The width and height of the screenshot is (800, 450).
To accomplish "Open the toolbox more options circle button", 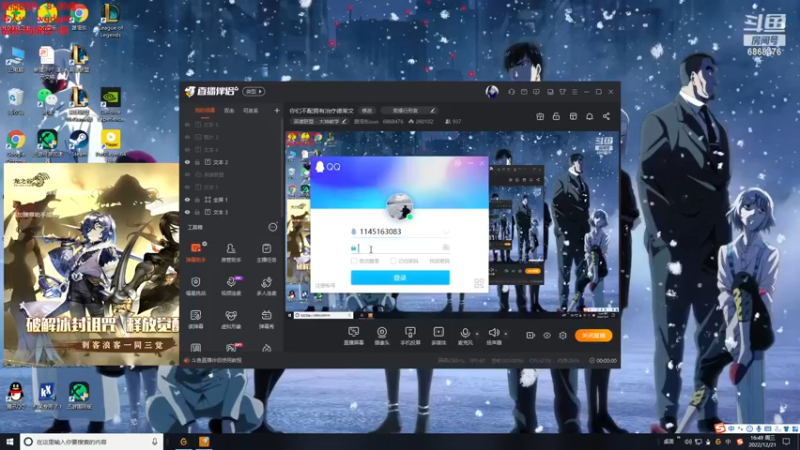I will (x=273, y=227).
